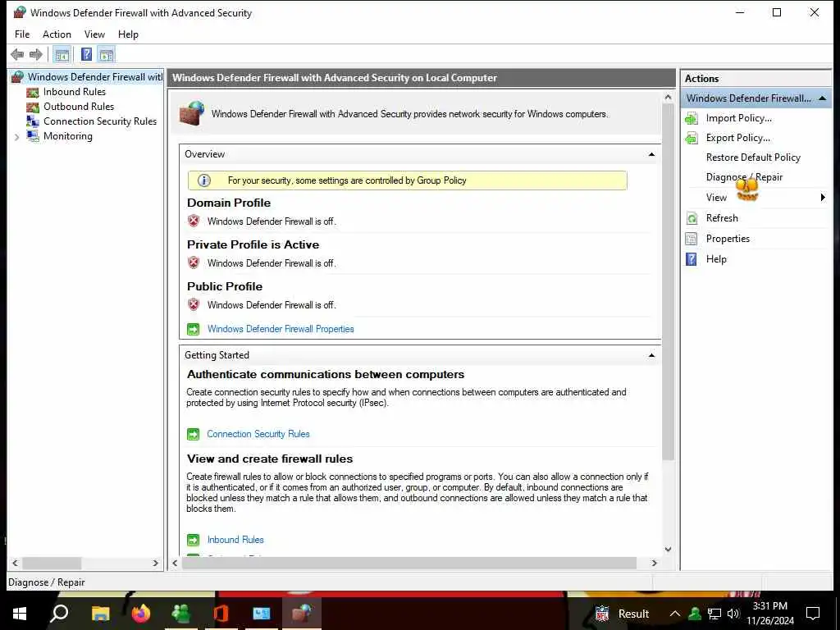Click the tree pane horizontal scrollbar right arrow

pyautogui.click(x=155, y=563)
